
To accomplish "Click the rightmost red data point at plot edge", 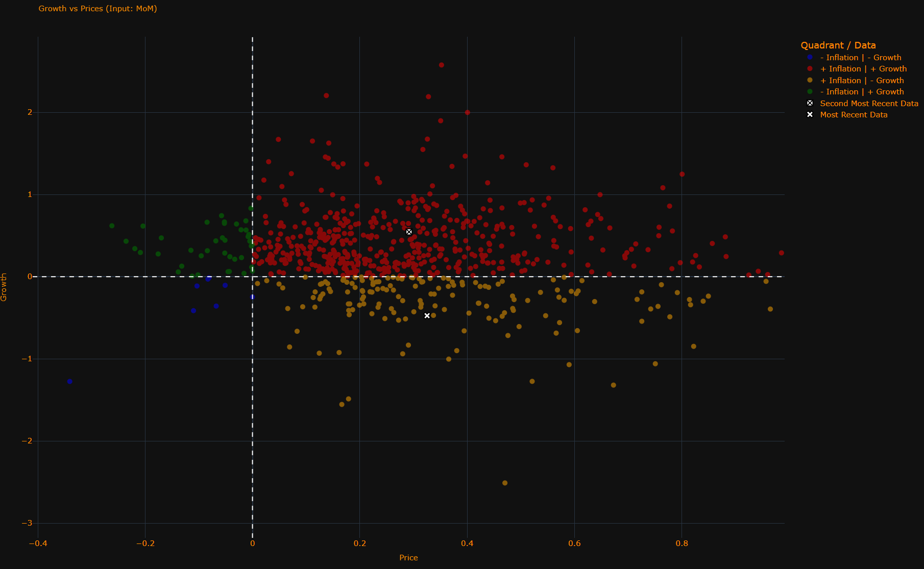I will click(782, 253).
